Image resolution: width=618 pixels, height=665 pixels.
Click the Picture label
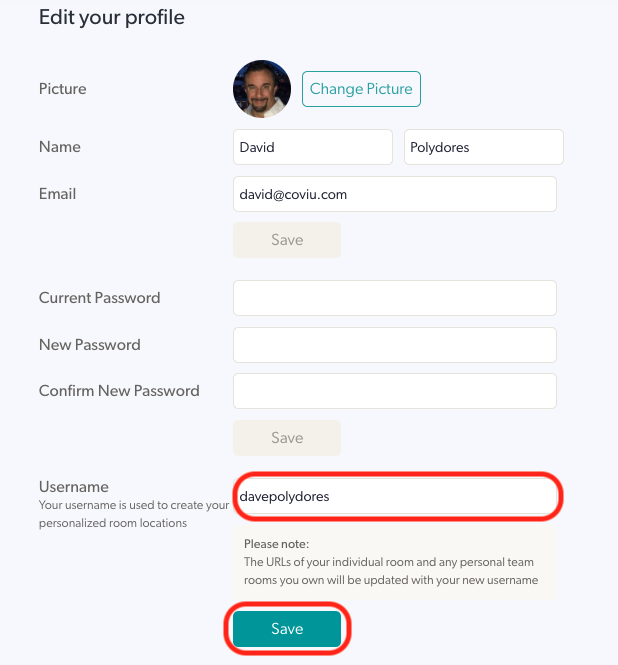[62, 89]
